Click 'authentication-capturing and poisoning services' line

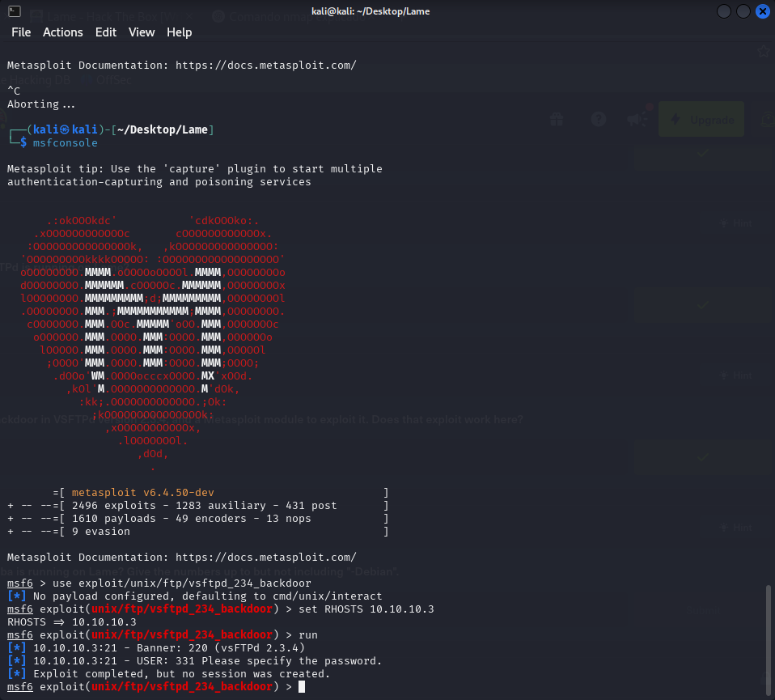tap(159, 182)
